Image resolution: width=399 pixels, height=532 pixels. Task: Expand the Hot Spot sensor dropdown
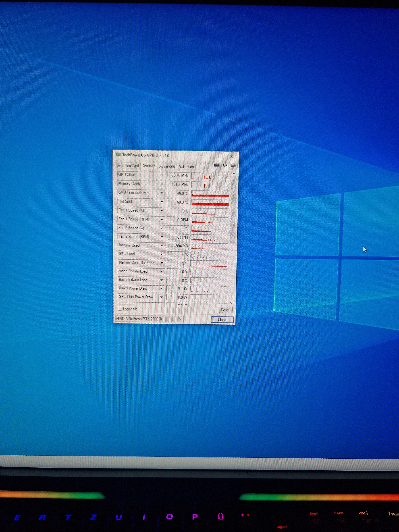(x=162, y=202)
